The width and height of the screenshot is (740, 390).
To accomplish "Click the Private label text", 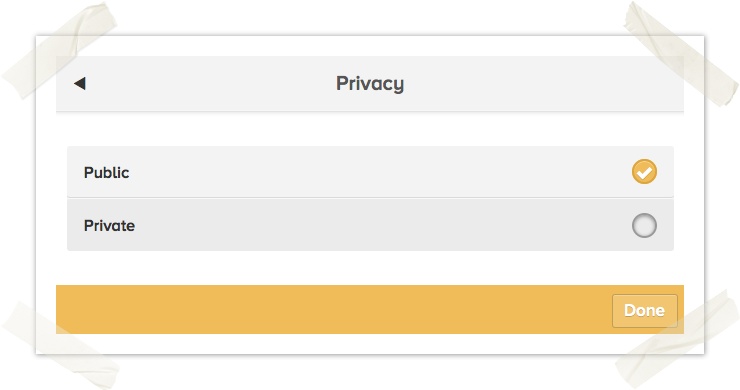I will tap(109, 226).
